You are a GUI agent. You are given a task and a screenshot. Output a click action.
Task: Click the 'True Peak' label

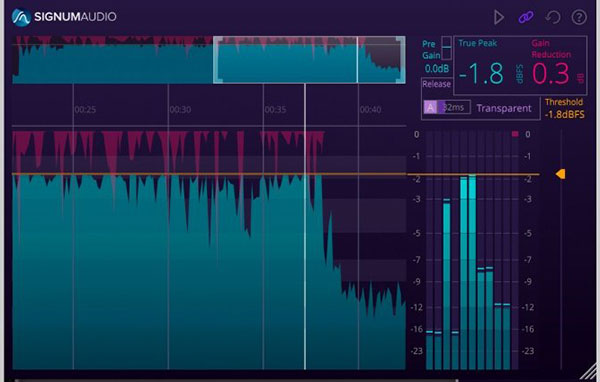point(477,43)
